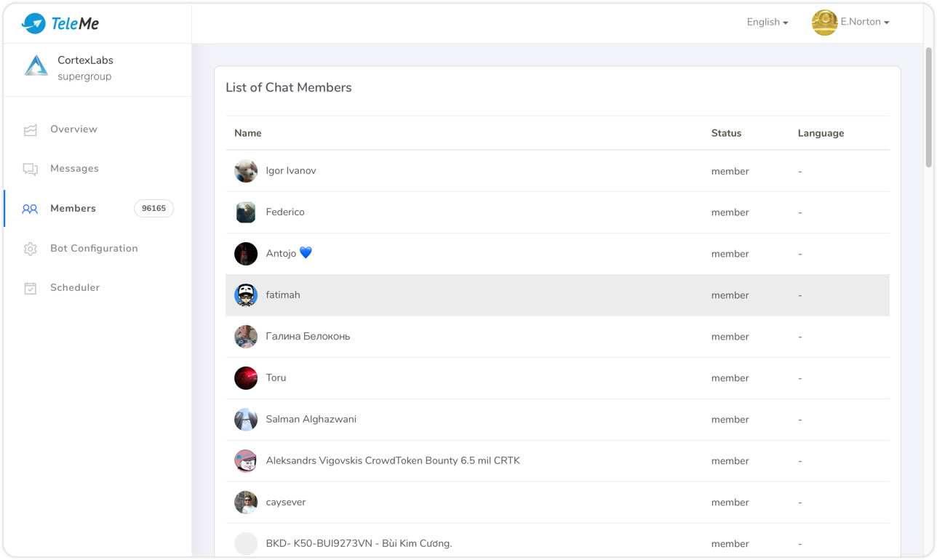
Task: Select the name Salman Alghazwani
Action: pyautogui.click(x=311, y=420)
